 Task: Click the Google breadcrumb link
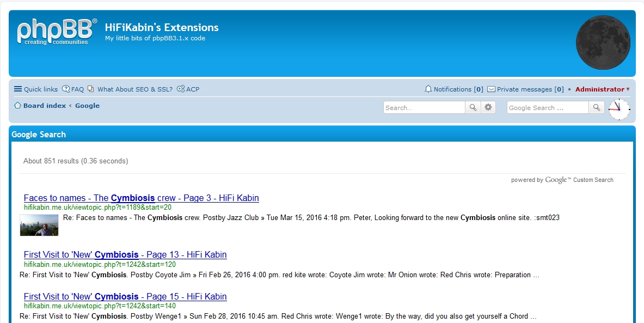(87, 106)
